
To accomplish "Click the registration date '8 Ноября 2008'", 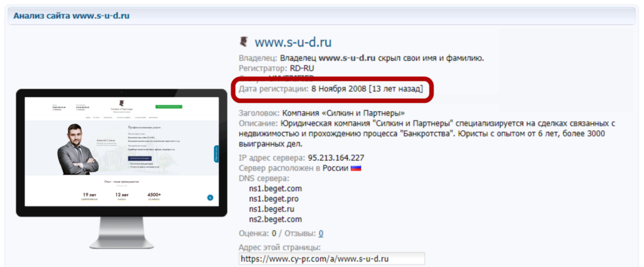I will [339, 89].
